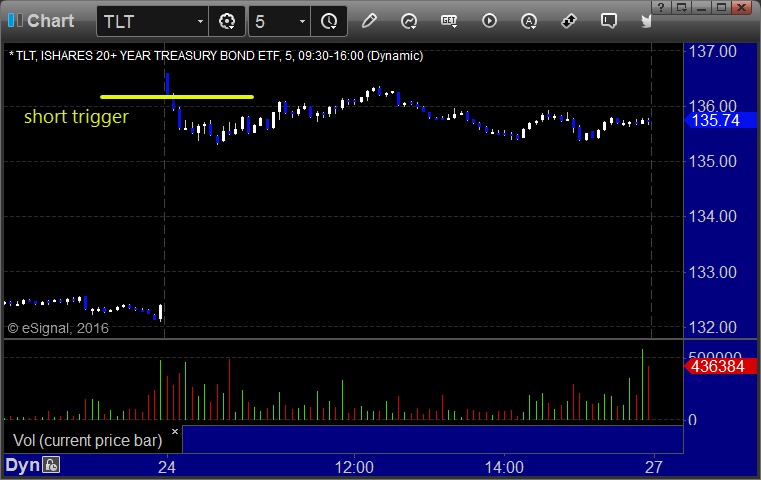Click the blue Chart window icon
761x480 pixels.
(x=15, y=20)
